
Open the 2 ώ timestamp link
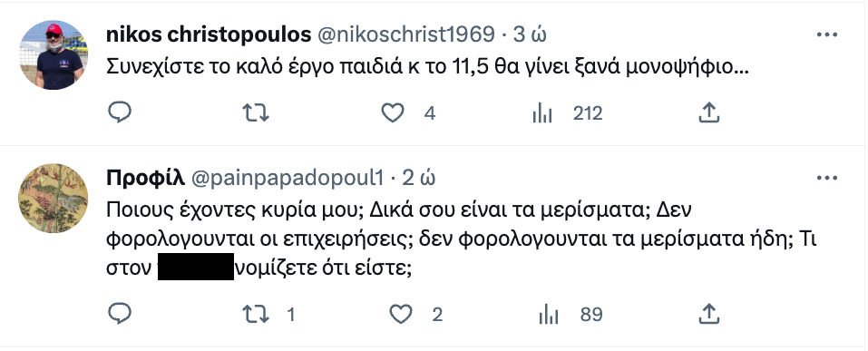click(418, 179)
